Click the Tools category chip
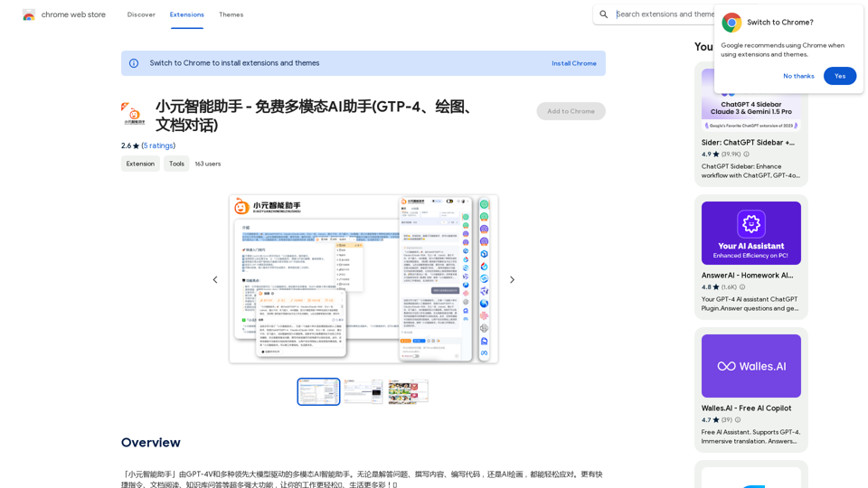 pyautogui.click(x=176, y=164)
